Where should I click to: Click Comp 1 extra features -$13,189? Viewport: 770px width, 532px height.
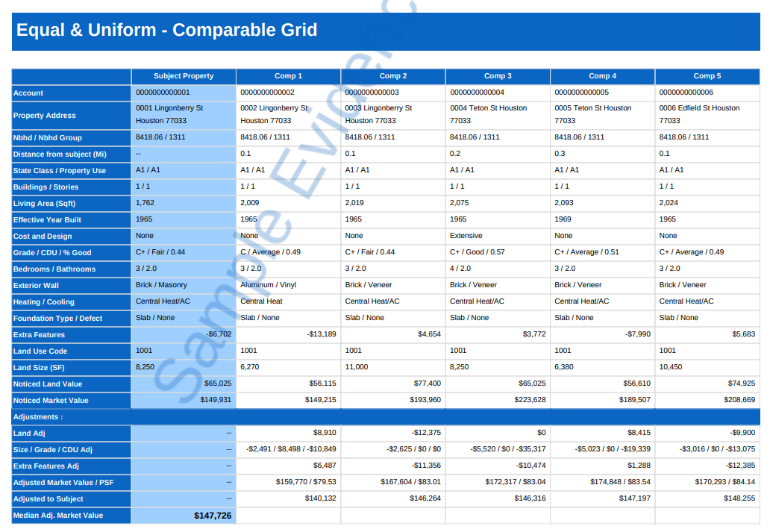point(322,334)
